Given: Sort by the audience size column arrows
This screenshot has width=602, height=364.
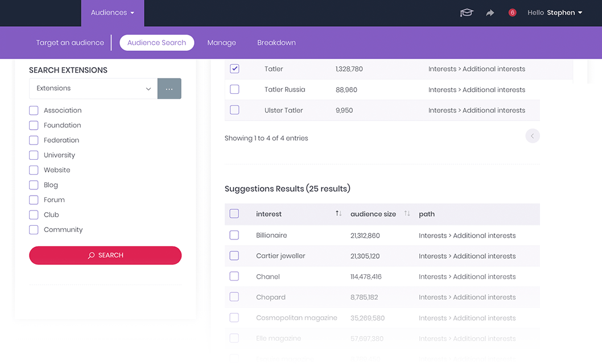Looking at the screenshot, I should pos(407,213).
